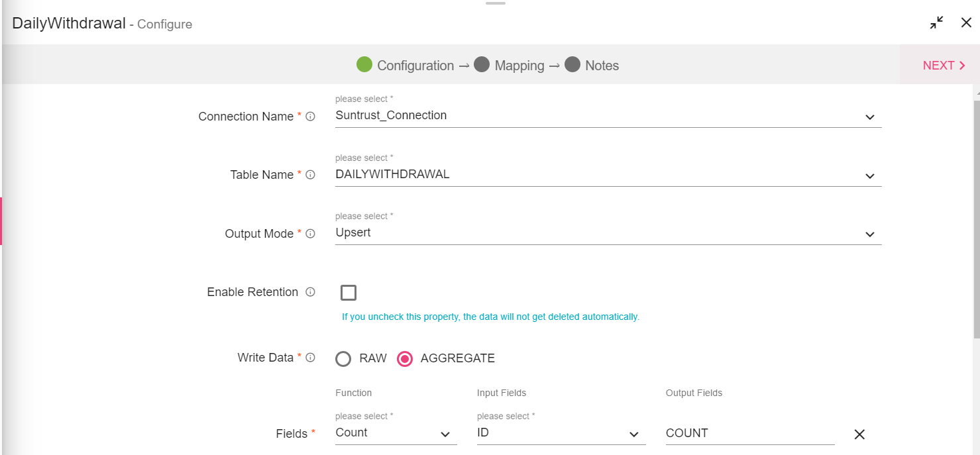Click the COUNT output field input
Viewport: 980px width, 455px height.
click(749, 433)
